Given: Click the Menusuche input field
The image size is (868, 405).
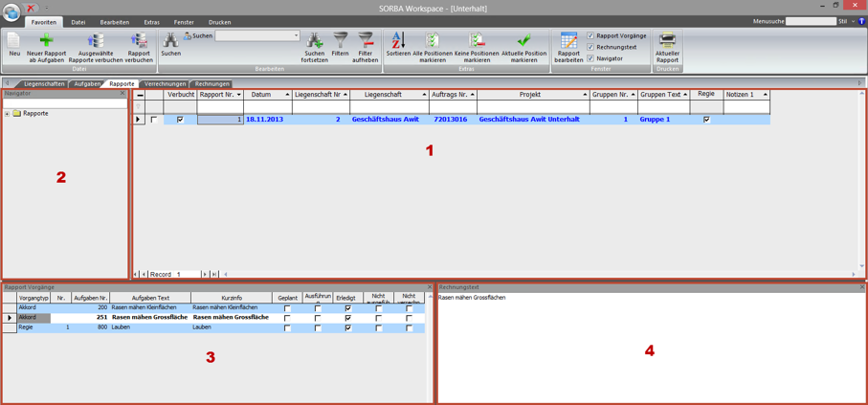Looking at the screenshot, I should click(x=811, y=21).
